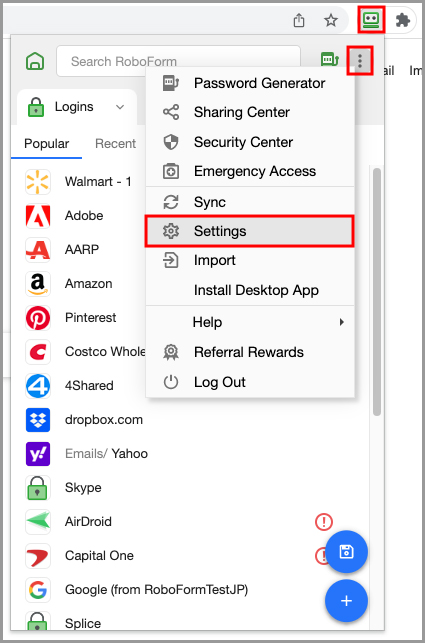
Task: Open the three-dot RoboForm menu button
Action: pos(360,61)
